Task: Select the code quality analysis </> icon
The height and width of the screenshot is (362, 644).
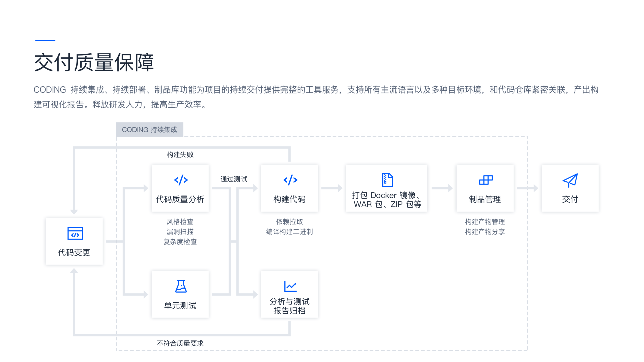Action: tap(180, 180)
